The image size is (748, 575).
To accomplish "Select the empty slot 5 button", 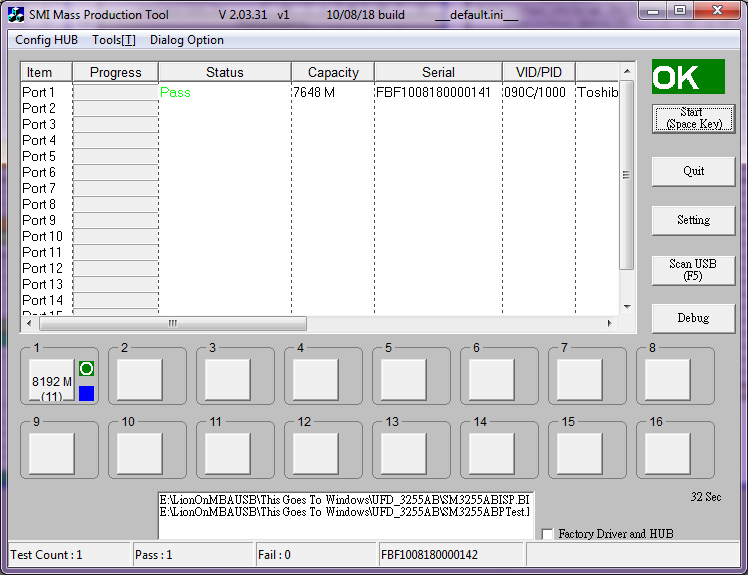I will pos(404,380).
